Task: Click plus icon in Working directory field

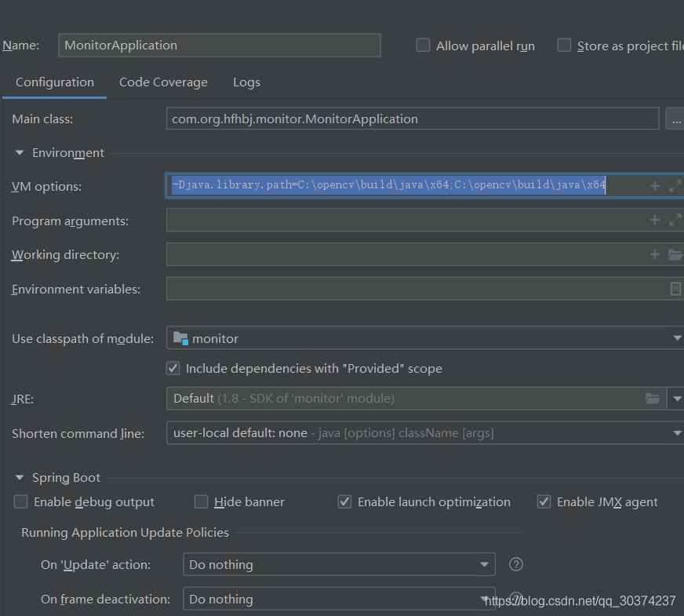Action: [x=654, y=254]
